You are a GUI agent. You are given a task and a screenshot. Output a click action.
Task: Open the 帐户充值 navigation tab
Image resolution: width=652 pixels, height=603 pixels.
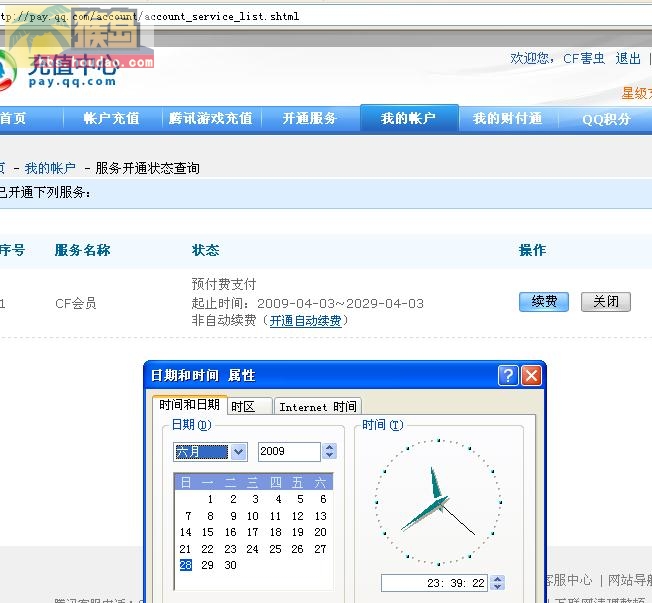click(x=111, y=119)
